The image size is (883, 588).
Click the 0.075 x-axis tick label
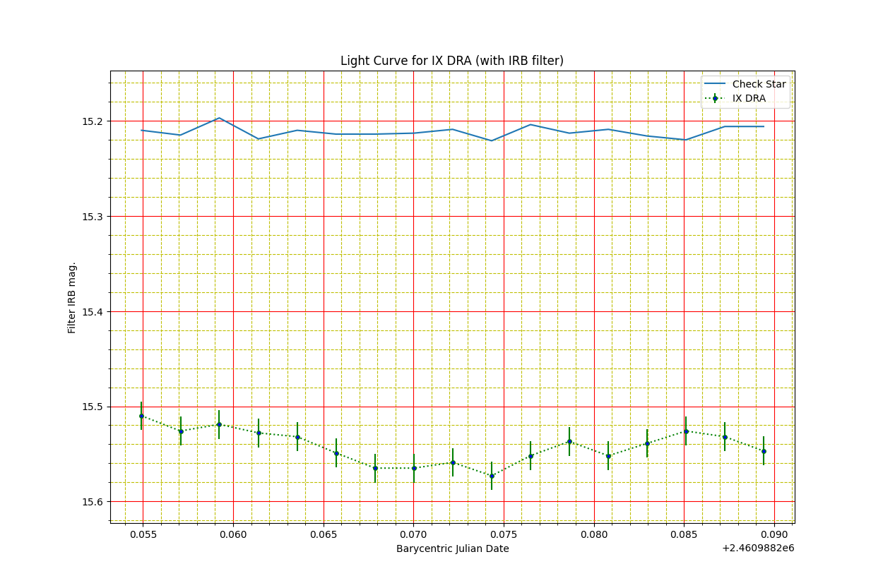coord(504,535)
